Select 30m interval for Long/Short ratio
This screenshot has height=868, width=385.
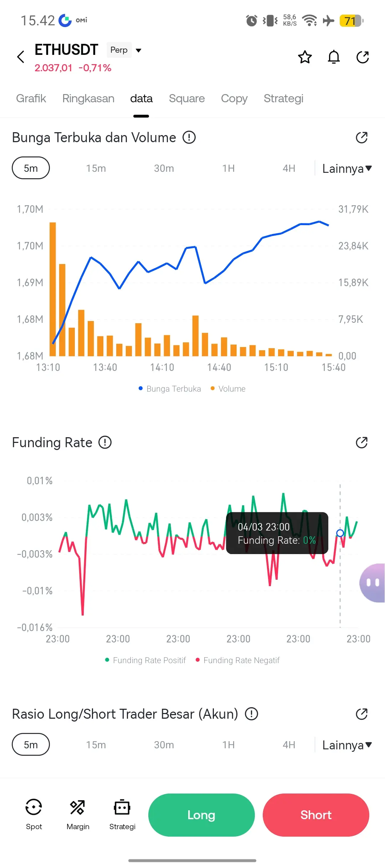[164, 745]
